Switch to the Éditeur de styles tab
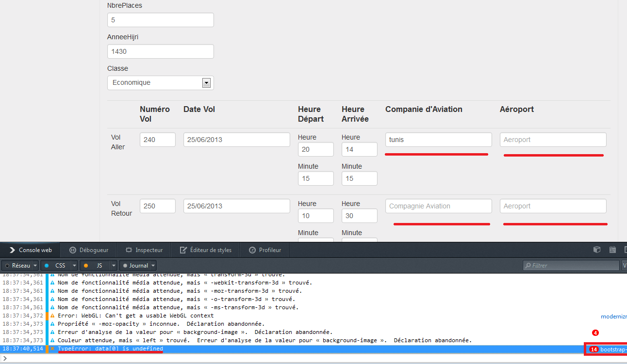 (205, 250)
